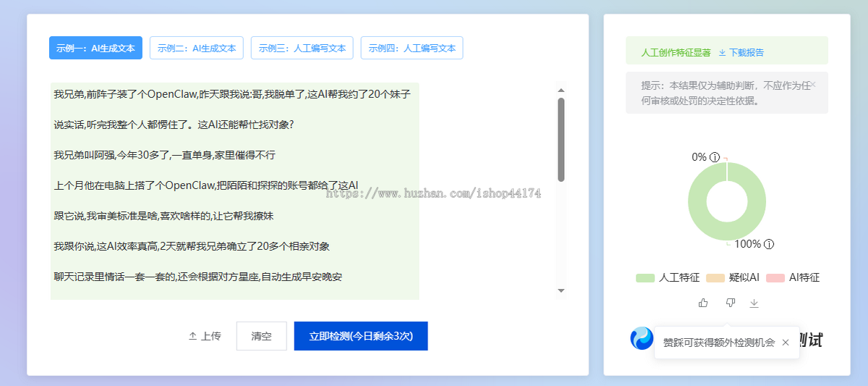Image resolution: width=868 pixels, height=386 pixels.
Task: Close the 提示 notice banner
Action: tap(813, 85)
